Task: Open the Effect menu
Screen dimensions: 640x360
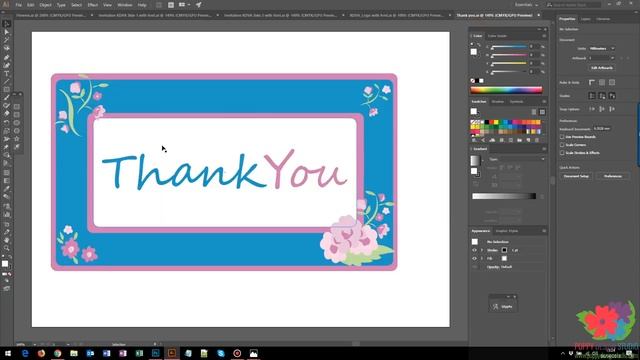Action: point(93,5)
